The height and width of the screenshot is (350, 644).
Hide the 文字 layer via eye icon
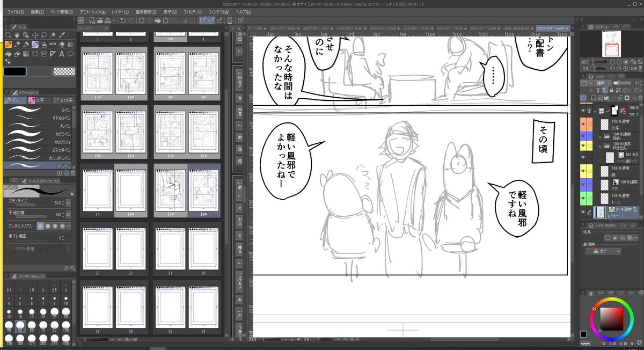point(583,125)
